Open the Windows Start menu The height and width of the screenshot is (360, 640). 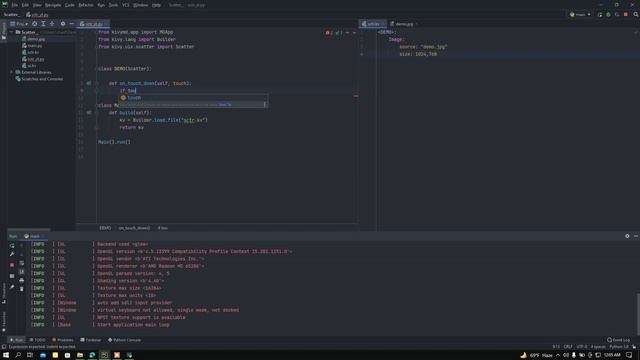[x=6, y=355]
